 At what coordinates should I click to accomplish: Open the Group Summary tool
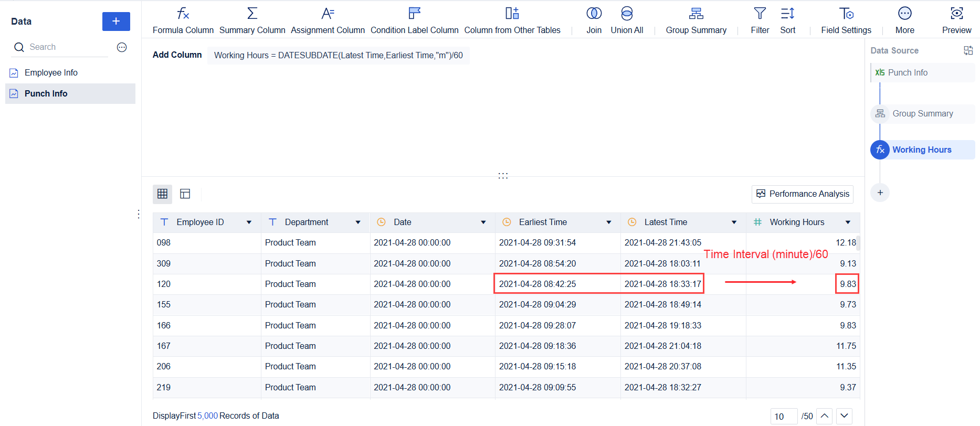pos(696,20)
